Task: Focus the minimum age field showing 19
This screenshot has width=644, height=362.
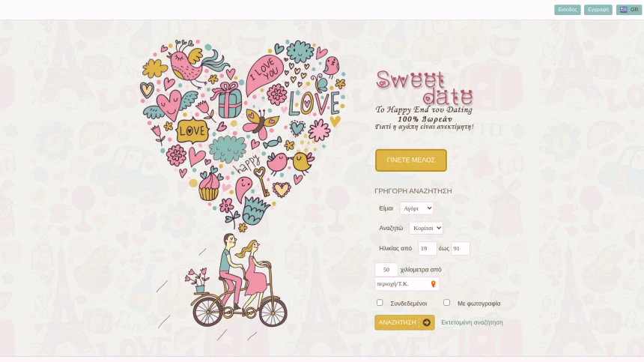Action: (x=427, y=248)
